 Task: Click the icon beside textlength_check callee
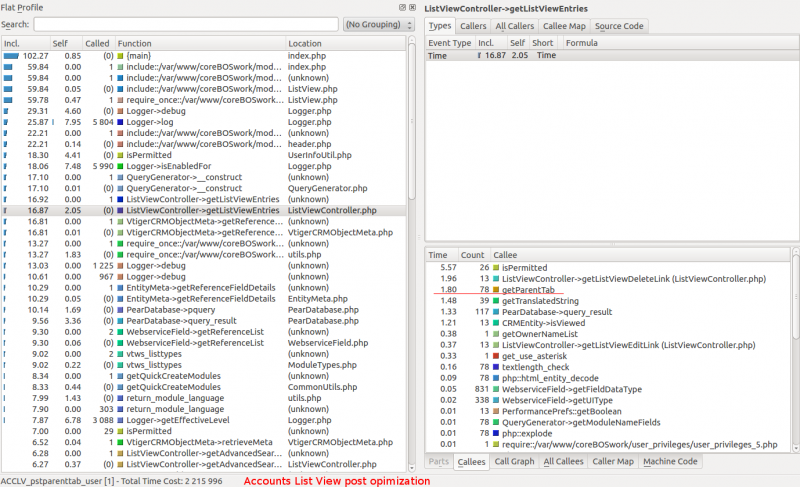[496, 368]
